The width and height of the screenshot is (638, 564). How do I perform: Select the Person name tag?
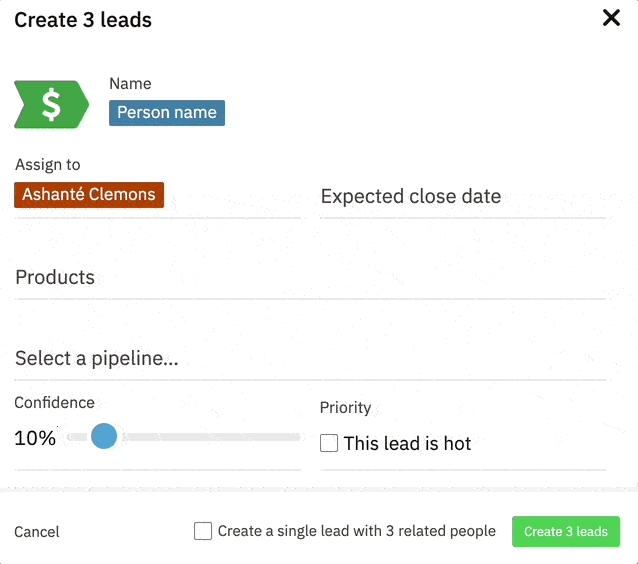[167, 113]
